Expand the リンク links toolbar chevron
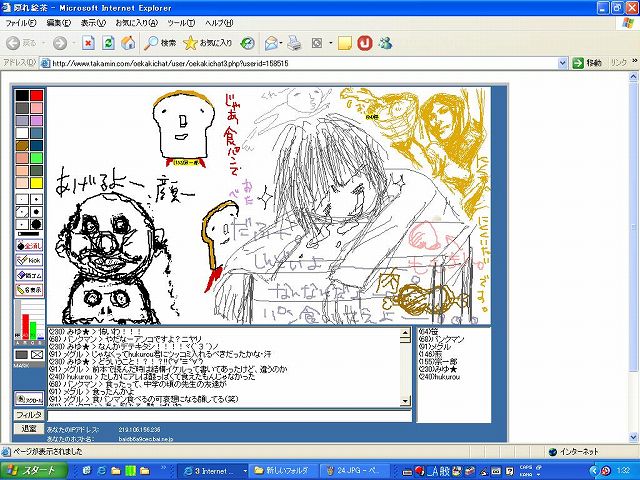The height and width of the screenshot is (480, 640). pyautogui.click(x=635, y=61)
